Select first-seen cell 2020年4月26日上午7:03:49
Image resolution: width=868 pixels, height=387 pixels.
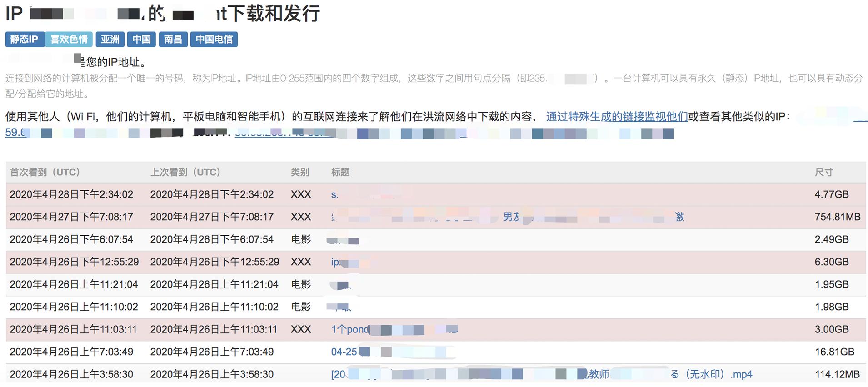click(71, 352)
